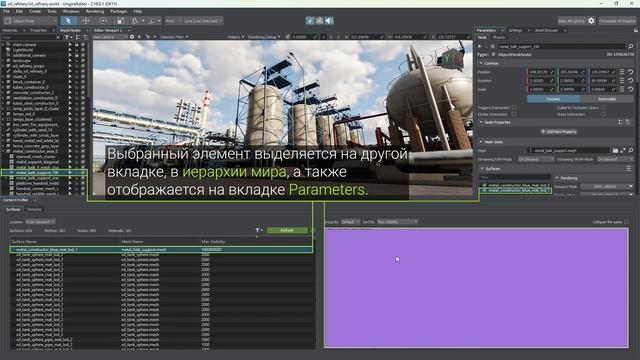Screen dimensions: 640x360
Task: Toggle enabled arrow for roads_0 node
Action: point(70,76)
